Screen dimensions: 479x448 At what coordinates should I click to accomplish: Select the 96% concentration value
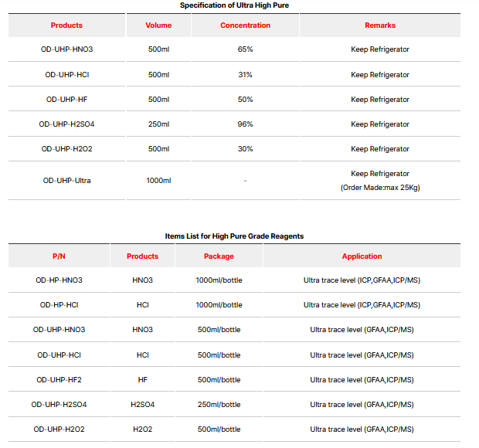pos(245,124)
